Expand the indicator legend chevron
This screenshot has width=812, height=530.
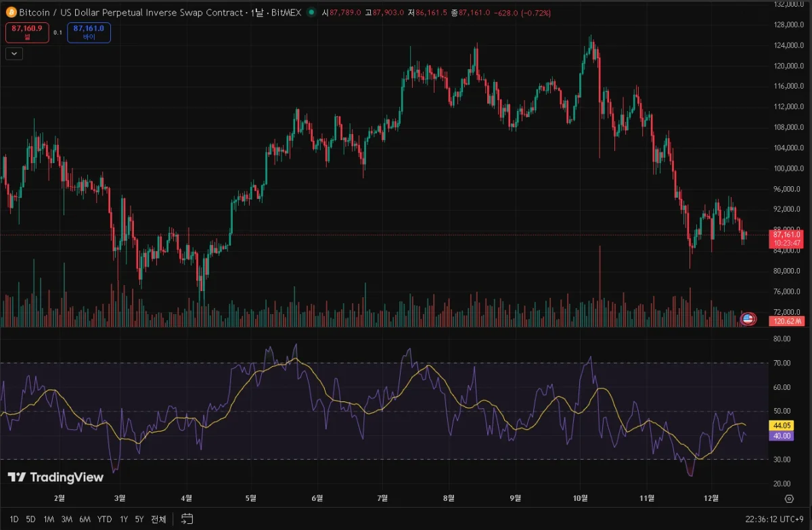[x=14, y=54]
